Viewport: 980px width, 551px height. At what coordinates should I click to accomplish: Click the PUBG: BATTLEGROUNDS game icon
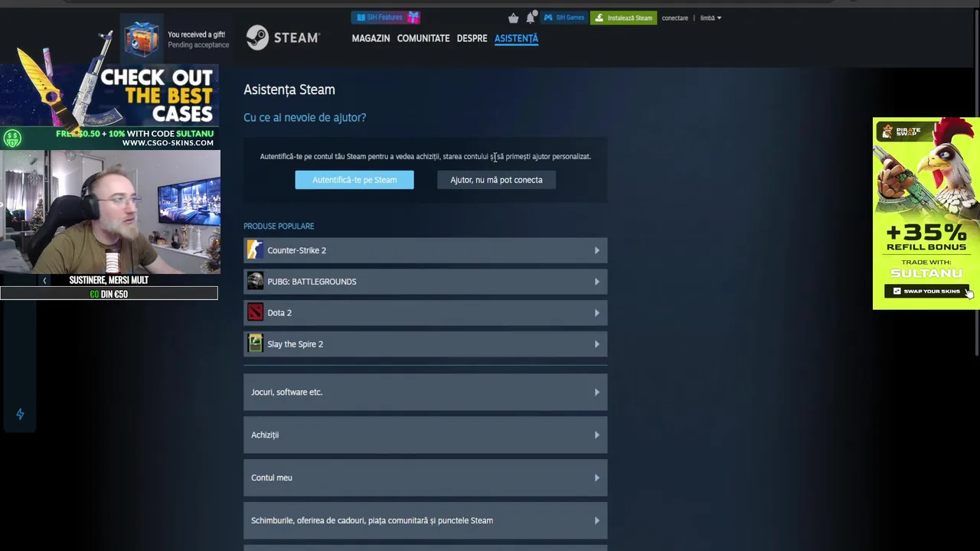pyautogui.click(x=255, y=282)
